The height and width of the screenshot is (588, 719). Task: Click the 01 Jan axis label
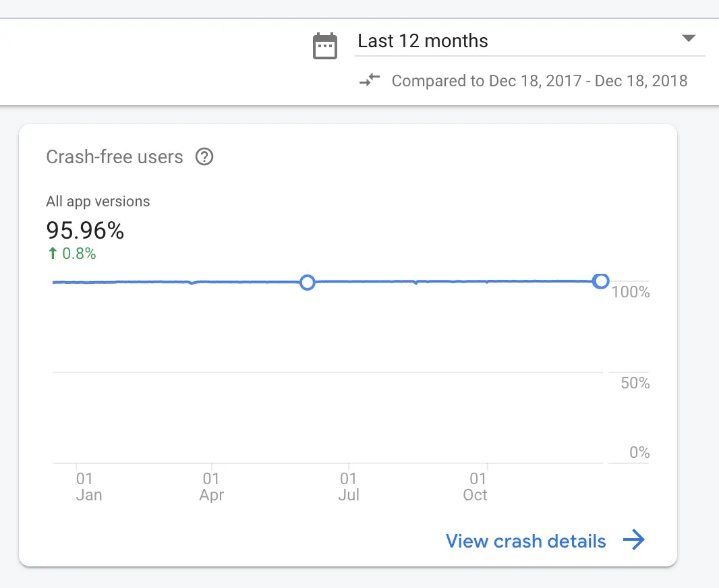87,487
